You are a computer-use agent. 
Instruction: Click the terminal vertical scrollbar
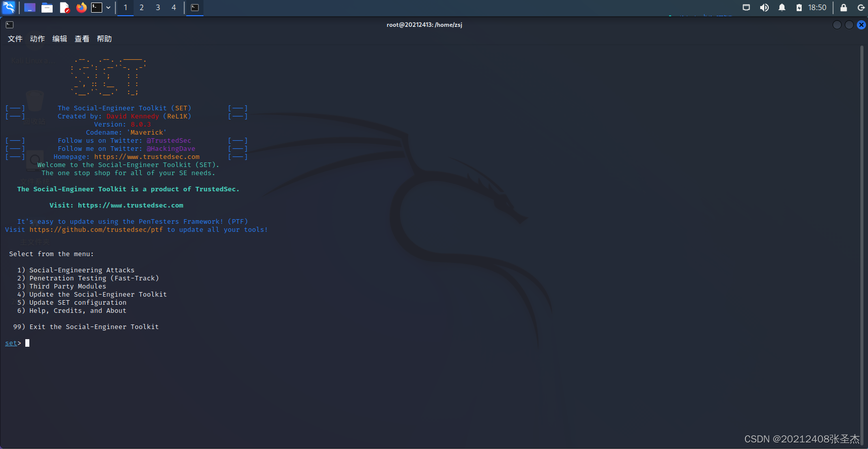click(x=862, y=246)
